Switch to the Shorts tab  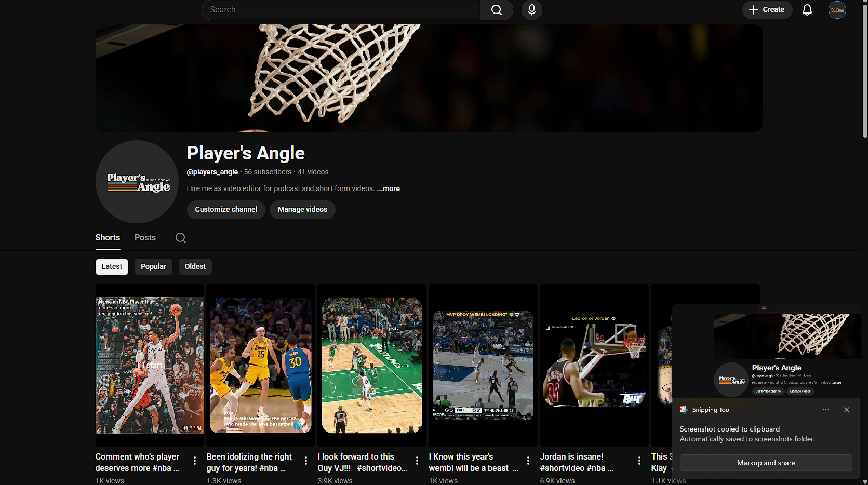coord(108,238)
